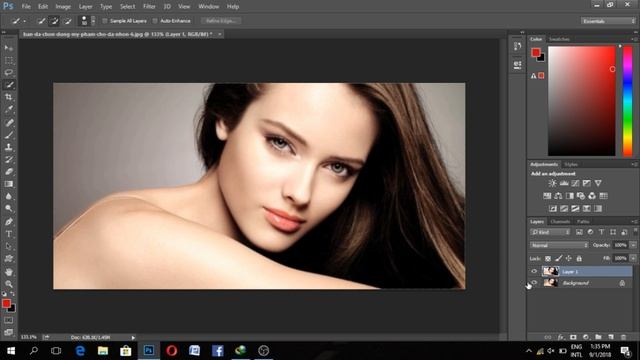Select the Crop tool
This screenshot has width=640, height=360.
[9, 97]
